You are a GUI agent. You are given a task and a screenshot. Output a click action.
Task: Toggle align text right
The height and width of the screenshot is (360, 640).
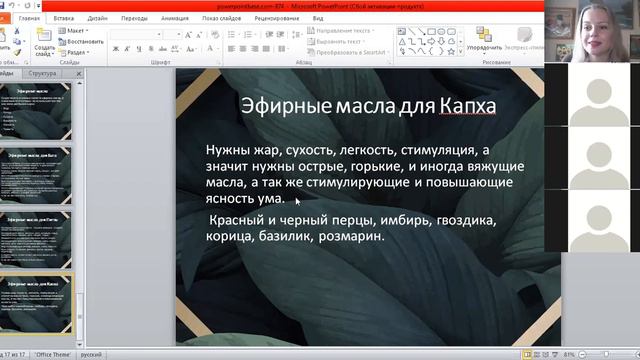(x=255, y=49)
